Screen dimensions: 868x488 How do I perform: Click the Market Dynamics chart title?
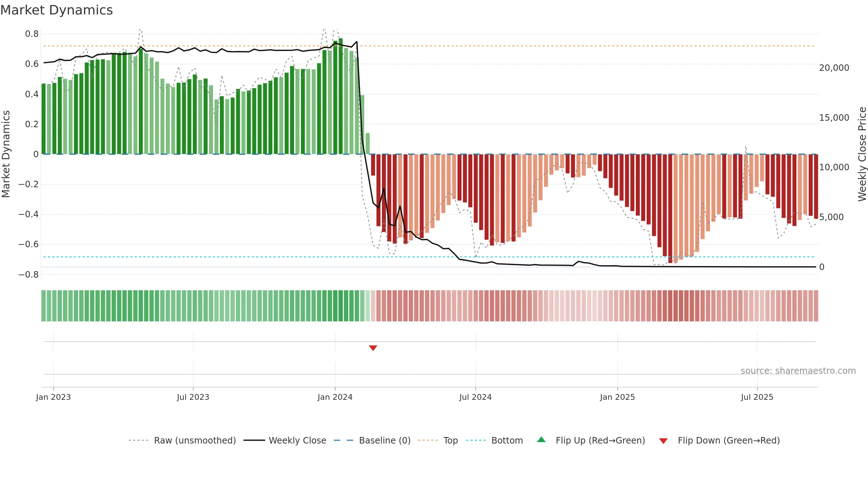click(x=56, y=10)
